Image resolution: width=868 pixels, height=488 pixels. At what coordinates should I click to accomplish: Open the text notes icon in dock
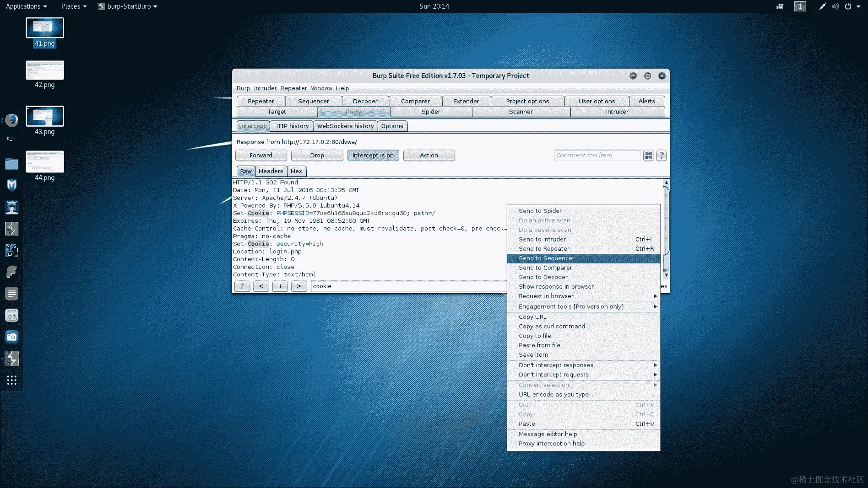(x=11, y=294)
